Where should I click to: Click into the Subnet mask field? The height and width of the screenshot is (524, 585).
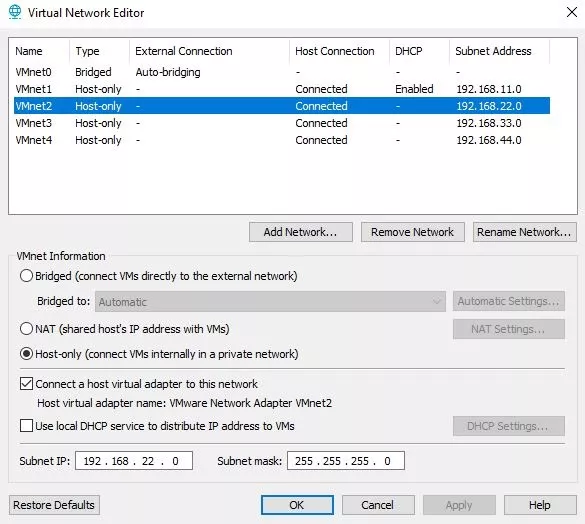click(x=346, y=461)
